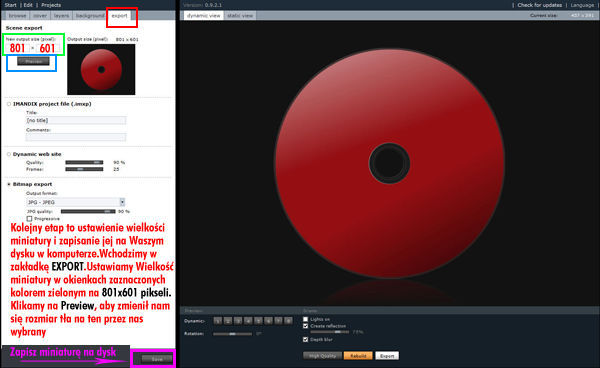Adjust the reflection strength slider
Image resolution: width=600 pixels, height=368 pixels.
point(329,332)
